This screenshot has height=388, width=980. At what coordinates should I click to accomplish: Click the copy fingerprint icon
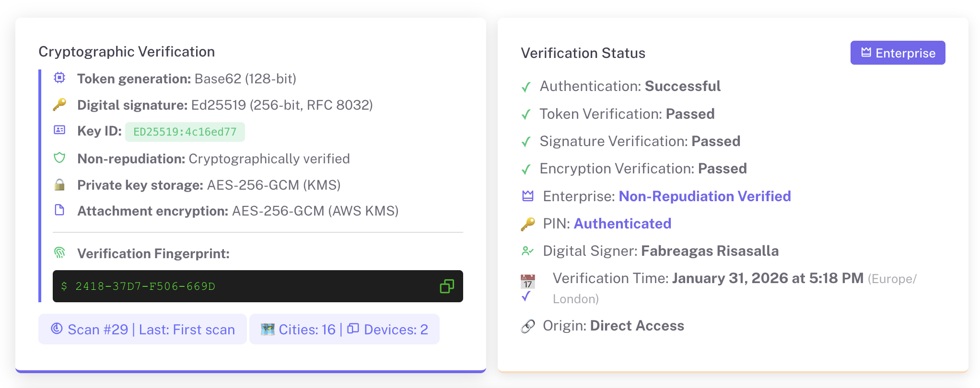click(x=446, y=286)
